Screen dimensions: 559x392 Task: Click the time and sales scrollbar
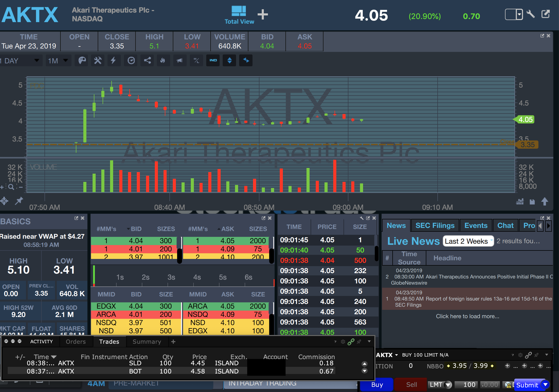377,253
